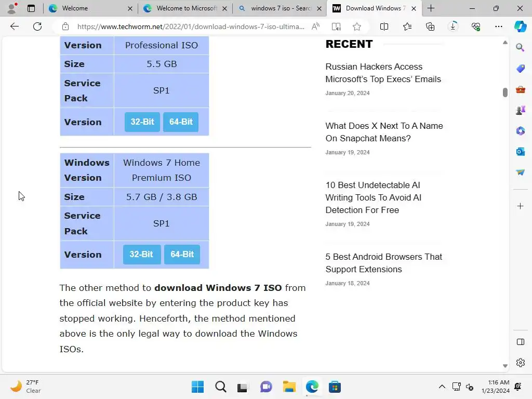Open What Does X Next To Name article
The image size is (532, 399).
(384, 132)
